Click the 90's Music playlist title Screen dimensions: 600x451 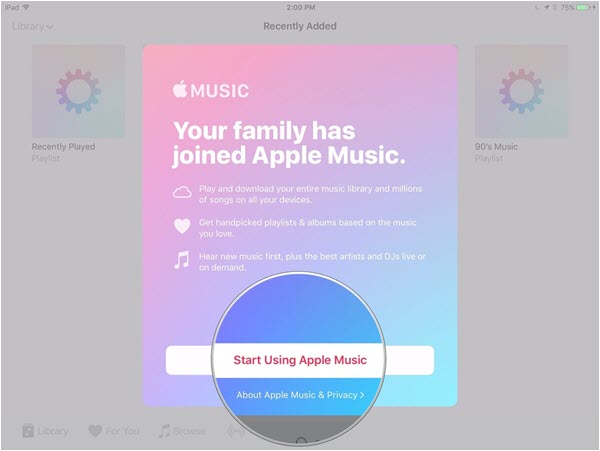click(x=496, y=147)
